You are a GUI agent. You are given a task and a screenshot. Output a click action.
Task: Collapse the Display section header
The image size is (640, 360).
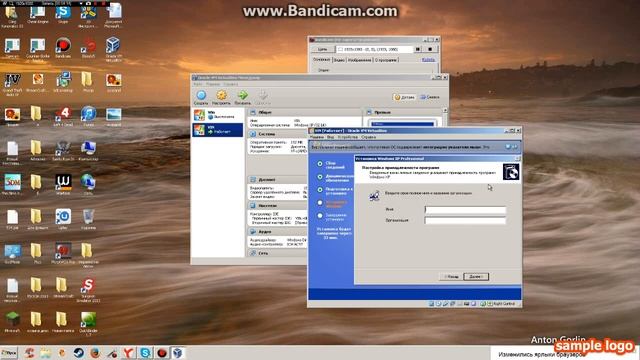point(278,180)
